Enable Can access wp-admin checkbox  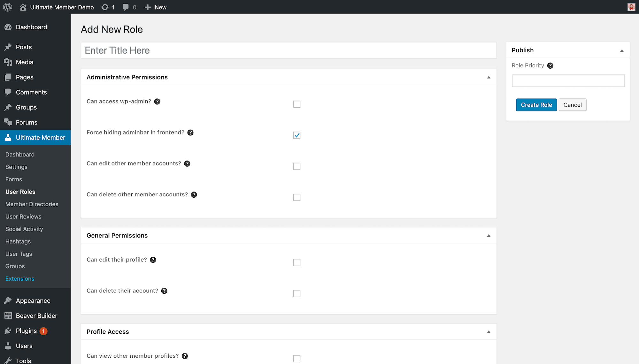297,104
